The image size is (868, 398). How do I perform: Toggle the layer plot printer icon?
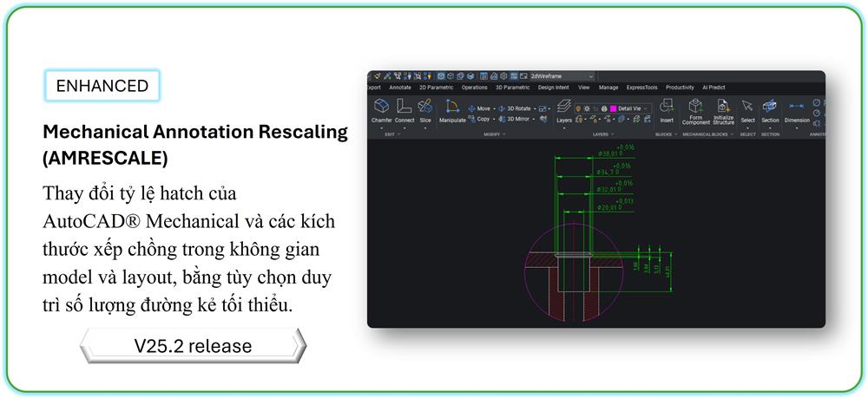[x=604, y=109]
